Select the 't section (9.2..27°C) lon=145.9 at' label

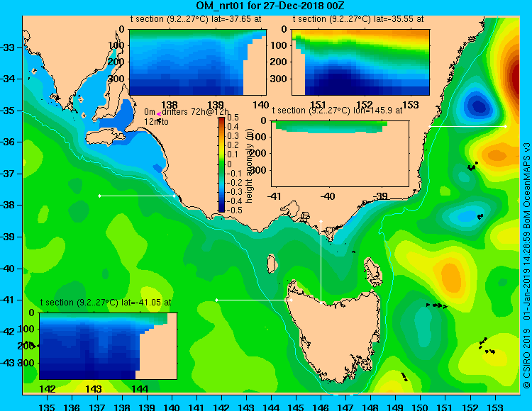coord(338,111)
